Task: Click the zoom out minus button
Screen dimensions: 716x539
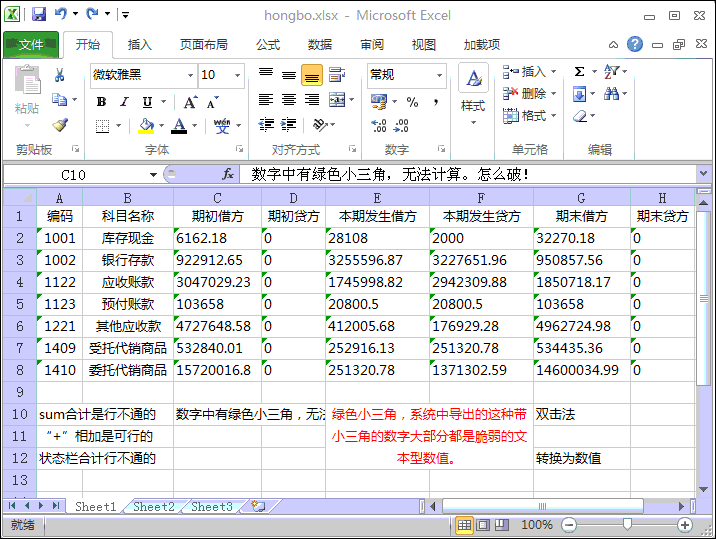Action: 569,525
